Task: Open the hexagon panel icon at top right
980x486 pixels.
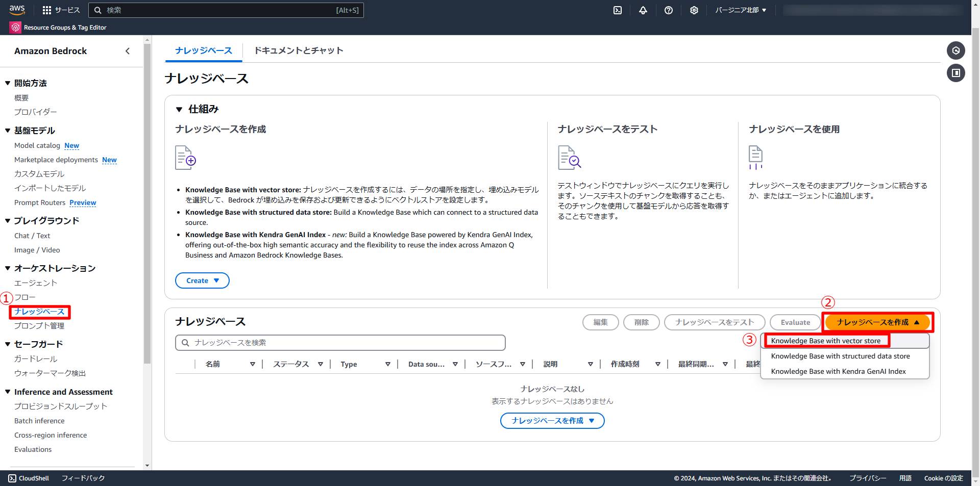Action: (x=956, y=50)
